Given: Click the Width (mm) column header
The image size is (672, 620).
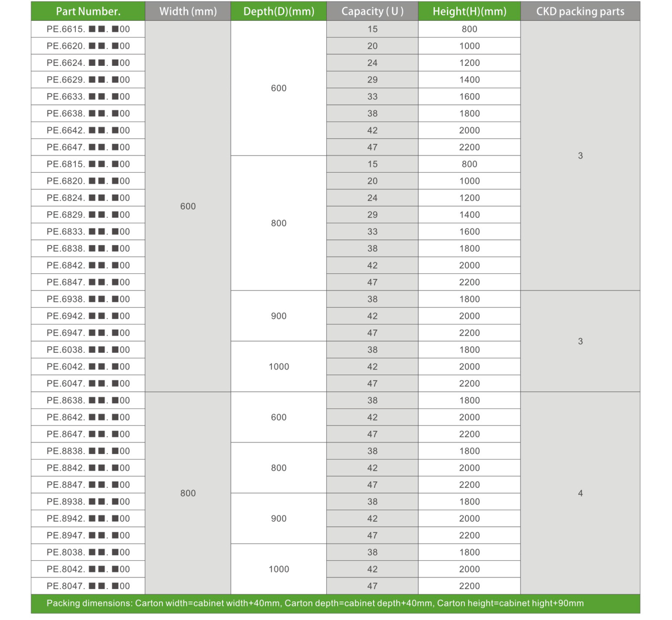Looking at the screenshot, I should click(188, 12).
